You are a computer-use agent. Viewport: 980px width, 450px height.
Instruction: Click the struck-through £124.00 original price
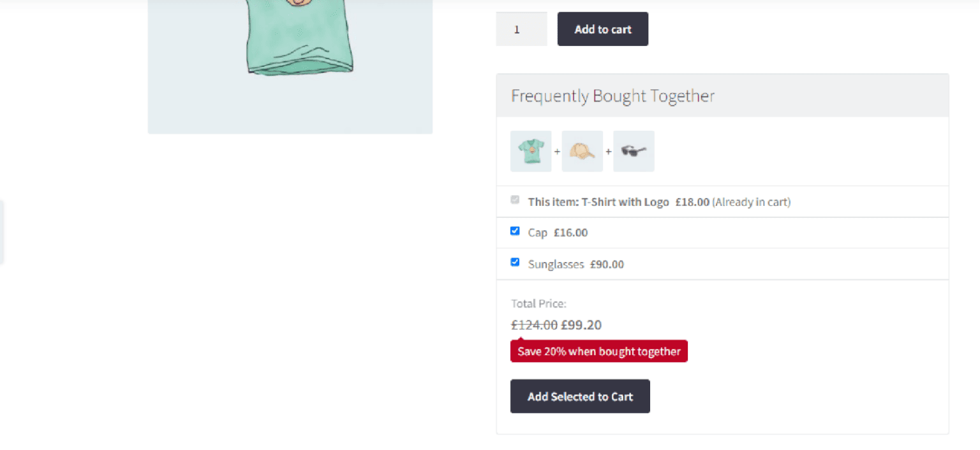(534, 325)
